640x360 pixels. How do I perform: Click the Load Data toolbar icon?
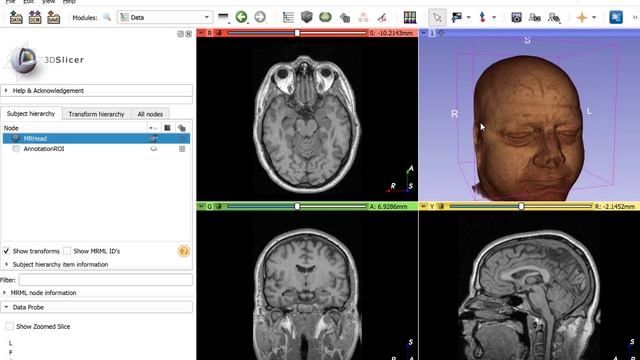16,18
